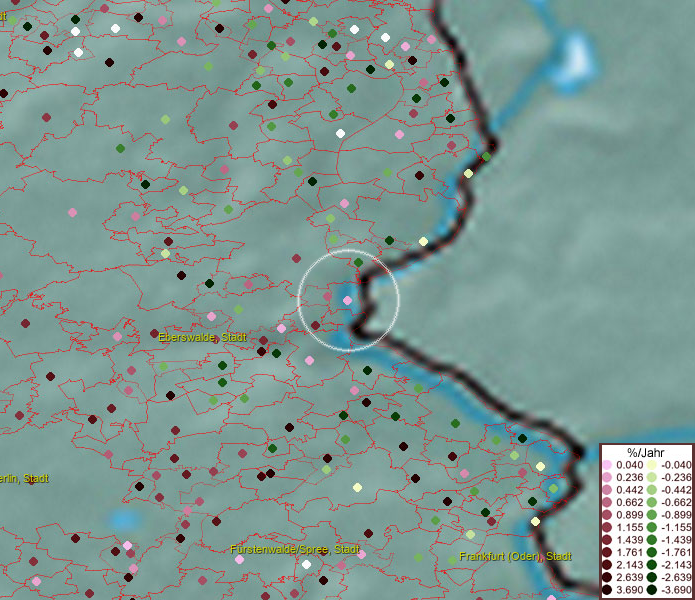695x600 pixels.
Task: Select the legend number "1.439"
Action: (629, 540)
